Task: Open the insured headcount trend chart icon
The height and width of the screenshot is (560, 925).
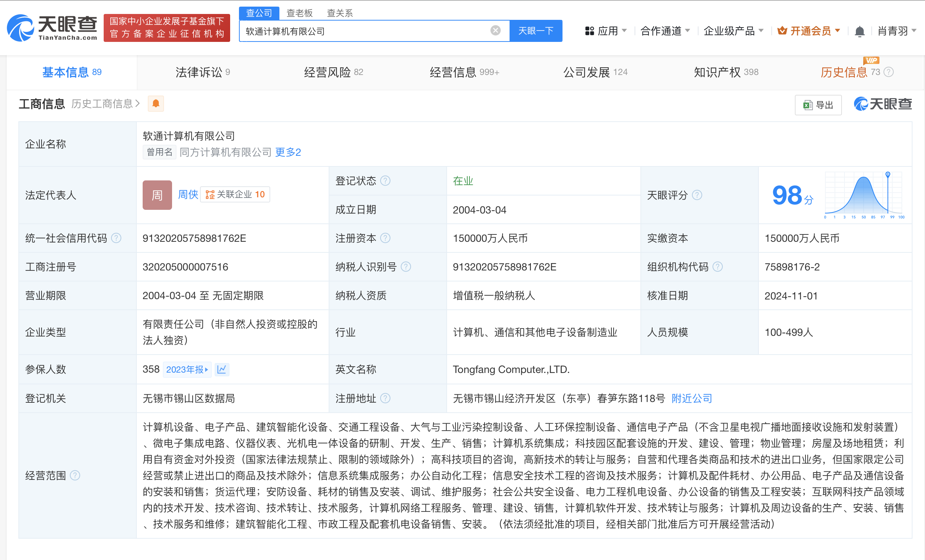Action: click(x=222, y=369)
